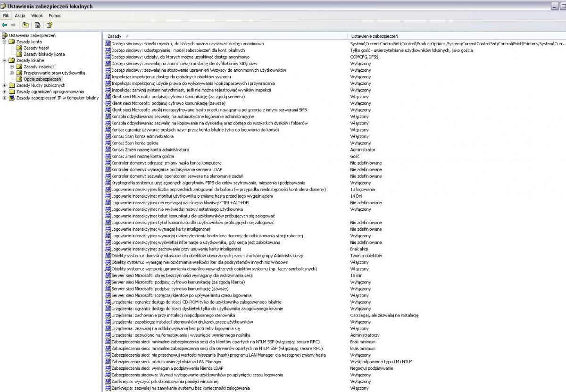This screenshot has height=392, width=566.
Task: Click the icon of 'Inspekcja: zamknij system natychmiast'
Action: click(x=108, y=90)
